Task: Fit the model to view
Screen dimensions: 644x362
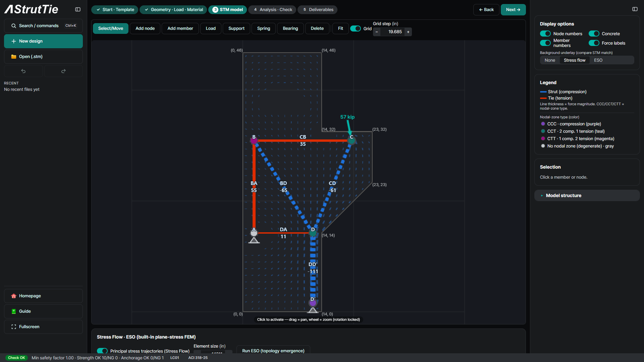Action: point(340,28)
